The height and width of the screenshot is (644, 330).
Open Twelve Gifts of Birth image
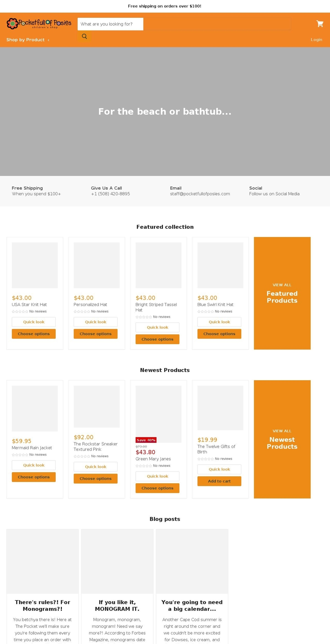coord(220,408)
